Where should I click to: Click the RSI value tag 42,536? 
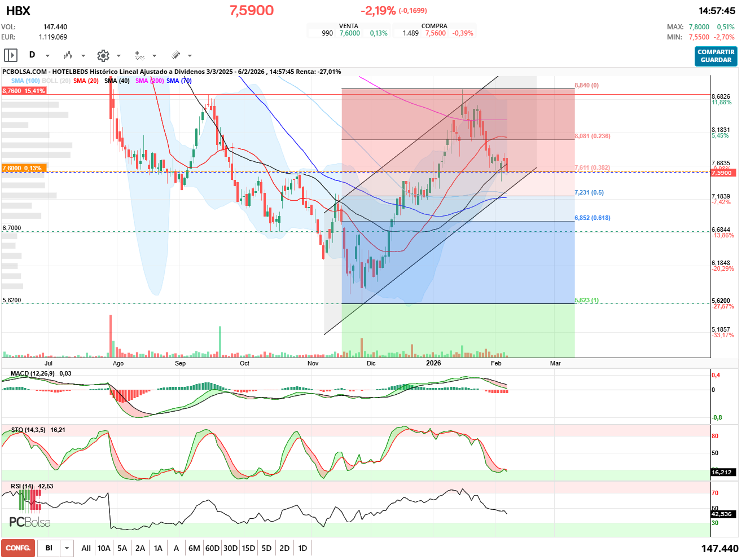pos(722,514)
